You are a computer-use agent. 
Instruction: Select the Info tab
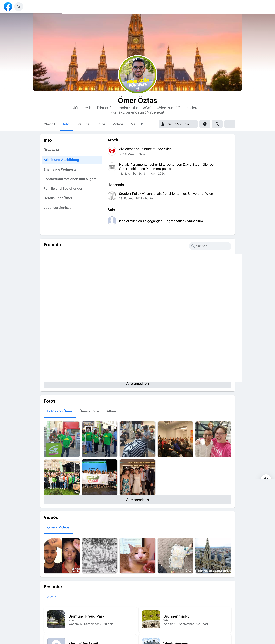coord(66,124)
